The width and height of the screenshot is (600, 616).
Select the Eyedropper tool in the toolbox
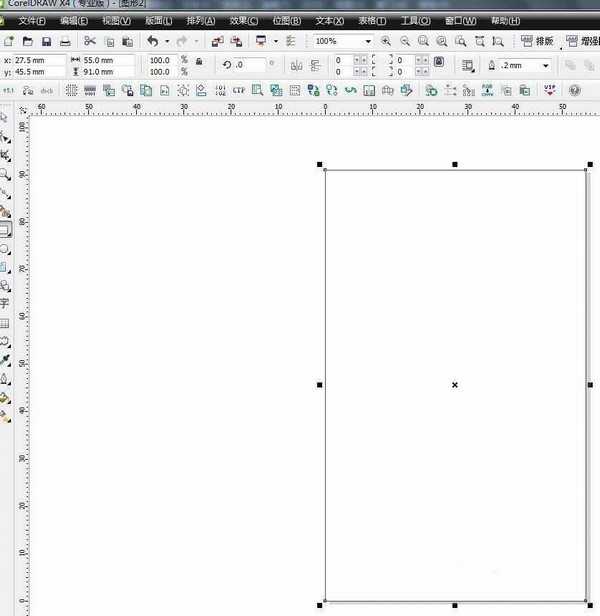click(5, 360)
